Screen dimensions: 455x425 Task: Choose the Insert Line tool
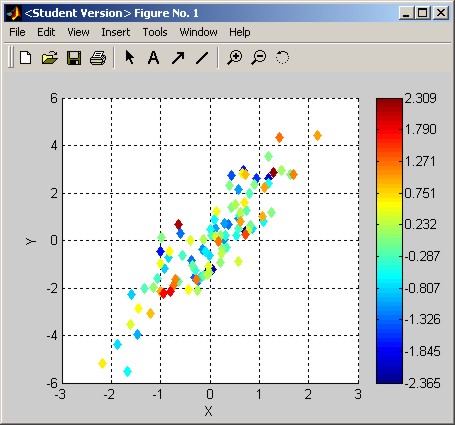click(202, 58)
